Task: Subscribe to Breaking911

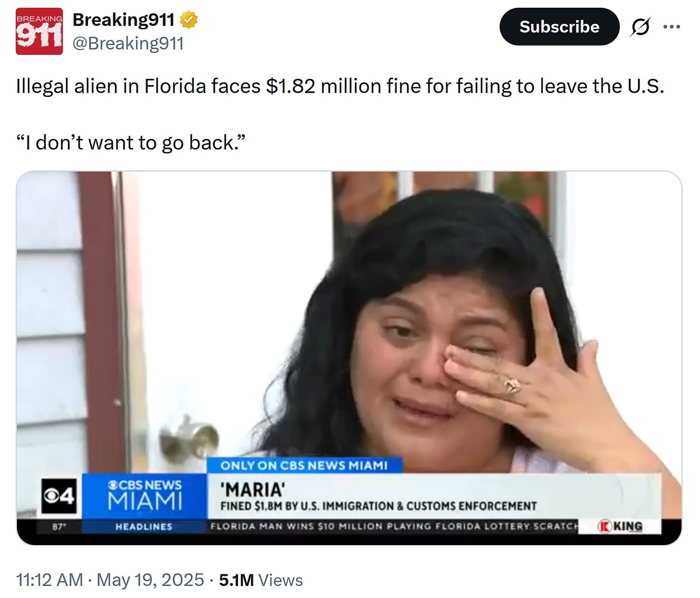Action: coord(560,27)
